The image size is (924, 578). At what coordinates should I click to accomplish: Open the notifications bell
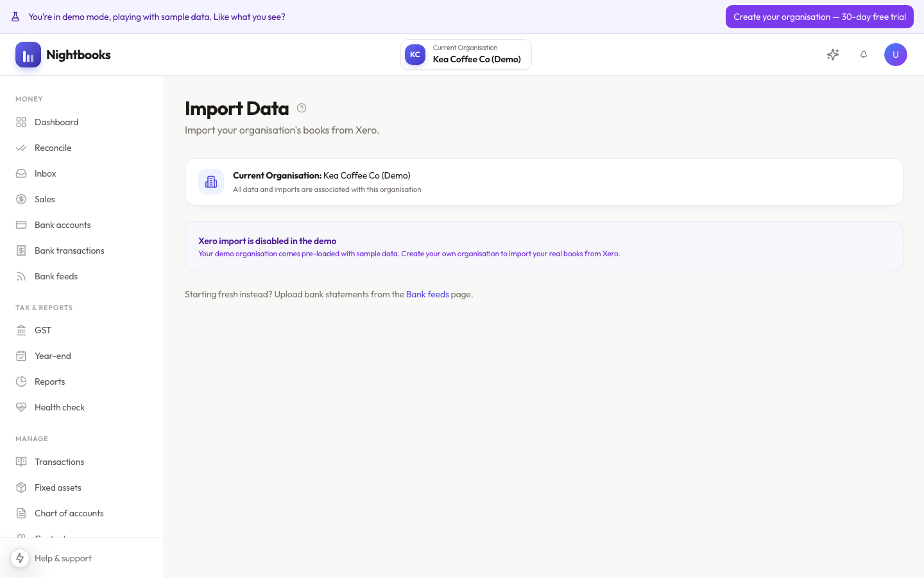[x=864, y=55]
